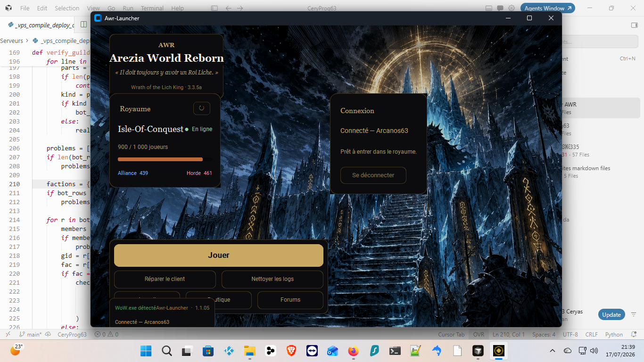Open the Edit menu in editor

(42, 8)
